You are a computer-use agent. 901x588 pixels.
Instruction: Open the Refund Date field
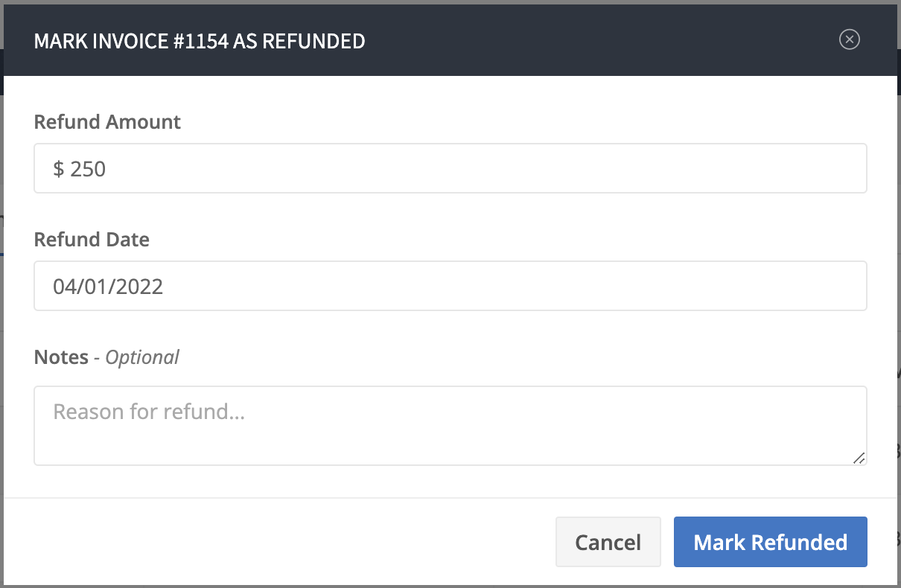[x=450, y=286]
